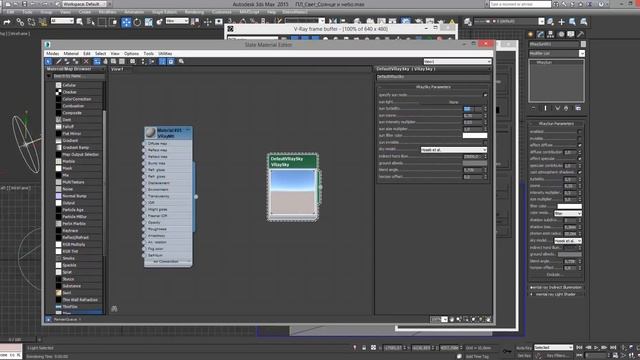Click the ground albedo gray swatch
Screen dimensions: 640x360
click(475, 163)
